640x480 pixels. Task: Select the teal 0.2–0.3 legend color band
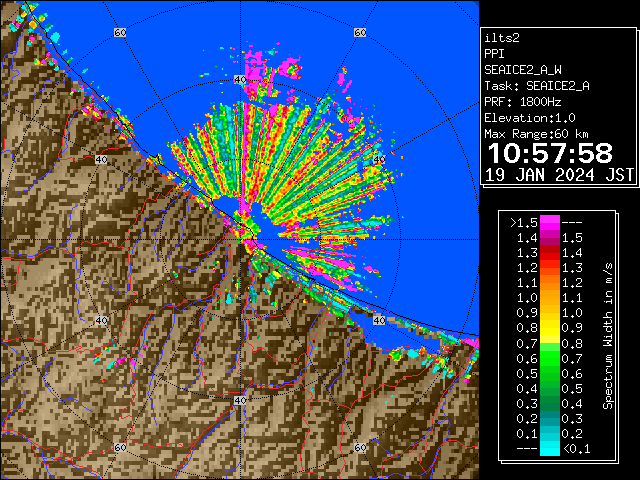coord(550,419)
